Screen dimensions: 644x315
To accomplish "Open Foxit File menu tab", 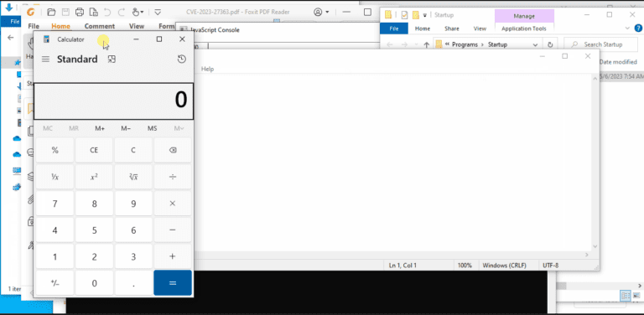I will (34, 26).
